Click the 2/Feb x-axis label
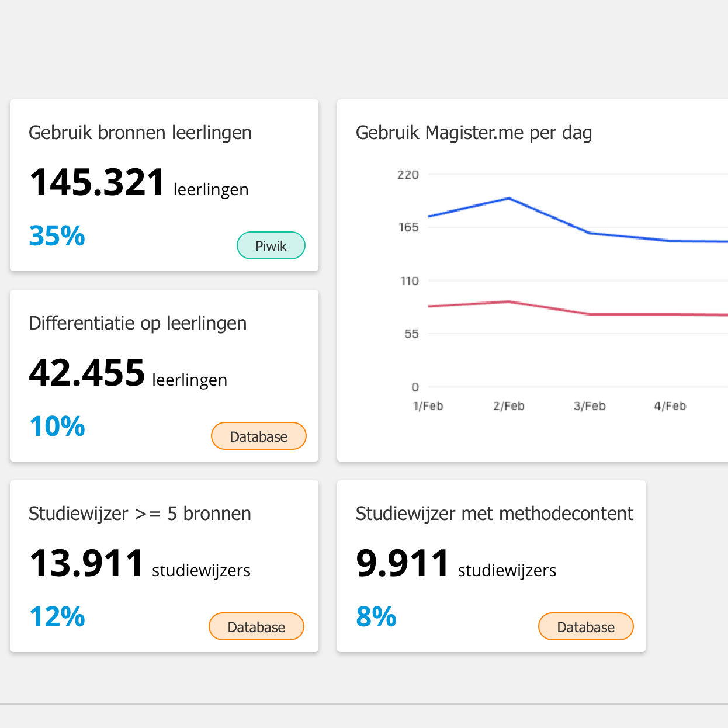Image resolution: width=728 pixels, height=728 pixels. pyautogui.click(x=509, y=406)
